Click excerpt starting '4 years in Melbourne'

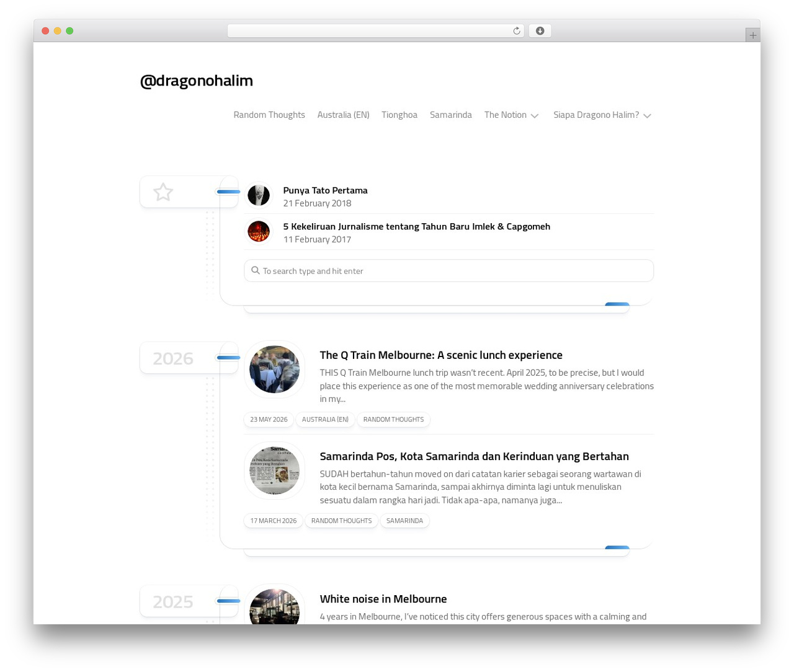[483, 617]
